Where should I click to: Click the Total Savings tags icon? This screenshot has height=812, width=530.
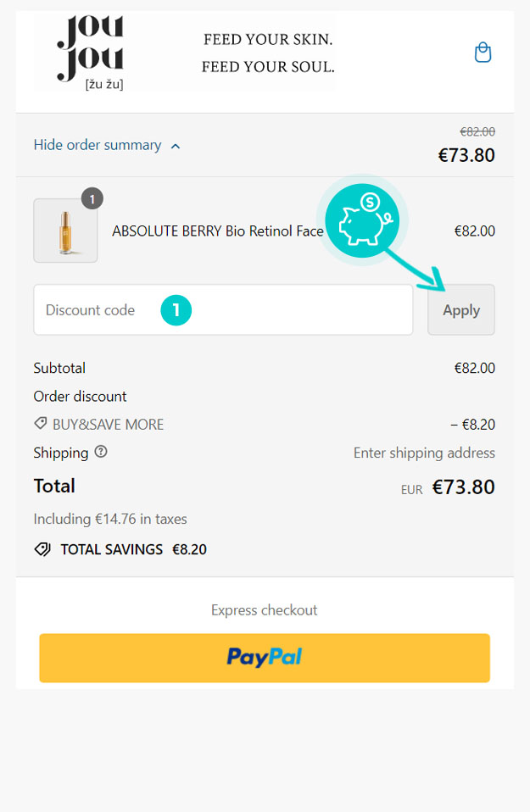point(42,549)
